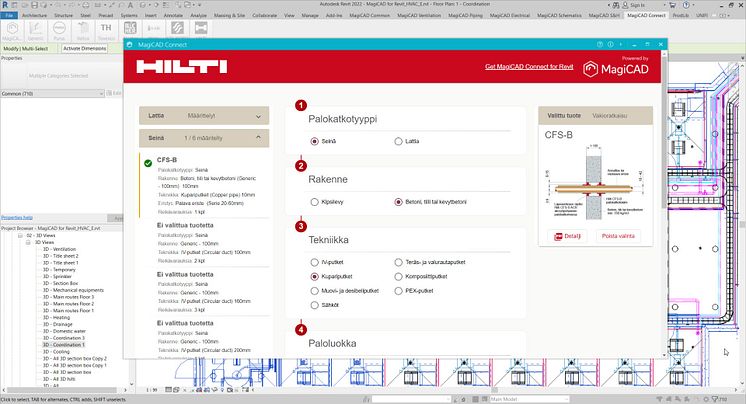Open Get MagiCAD Connect for Revit link
This screenshot has width=746, height=404.
pos(529,67)
